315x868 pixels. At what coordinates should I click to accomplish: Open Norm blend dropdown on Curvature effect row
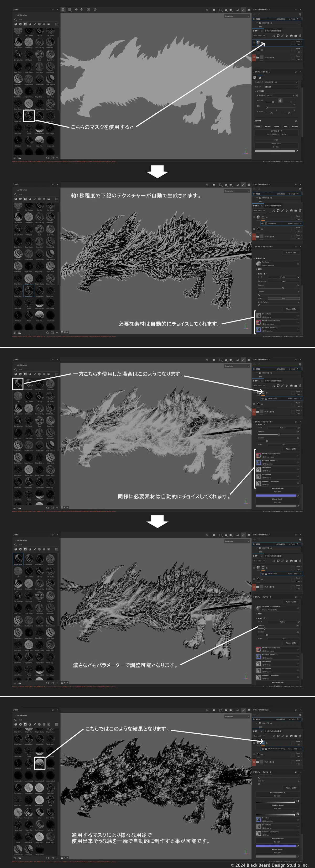click(290, 223)
